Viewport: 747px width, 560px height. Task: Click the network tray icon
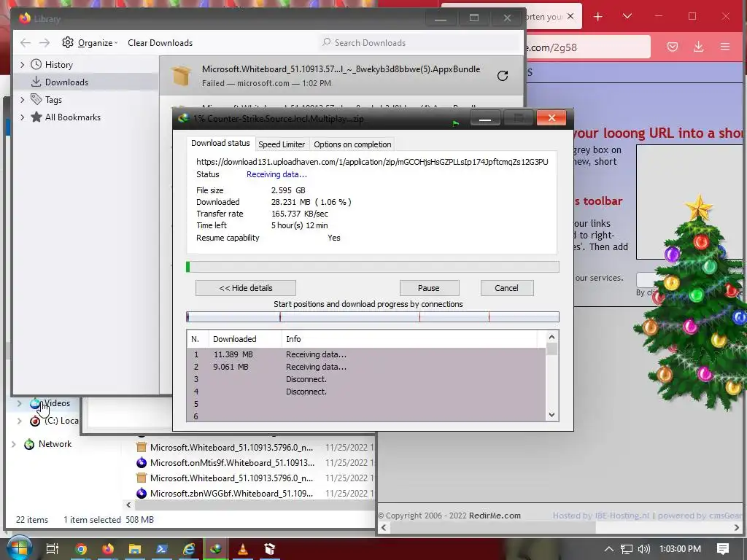pyautogui.click(x=627, y=549)
